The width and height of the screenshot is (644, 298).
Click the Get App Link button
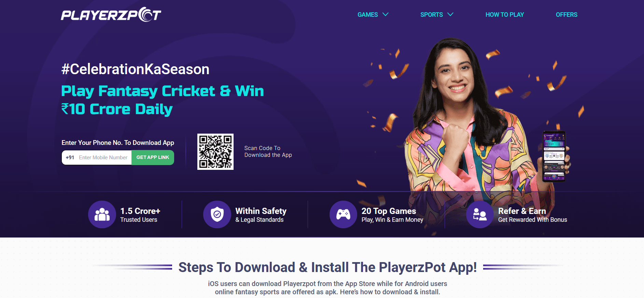pos(153,158)
